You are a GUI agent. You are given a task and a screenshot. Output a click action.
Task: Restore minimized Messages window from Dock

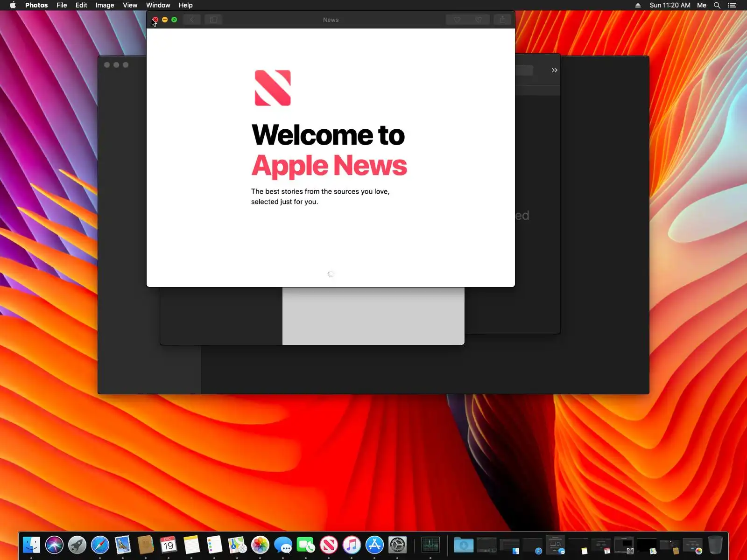pyautogui.click(x=555, y=544)
